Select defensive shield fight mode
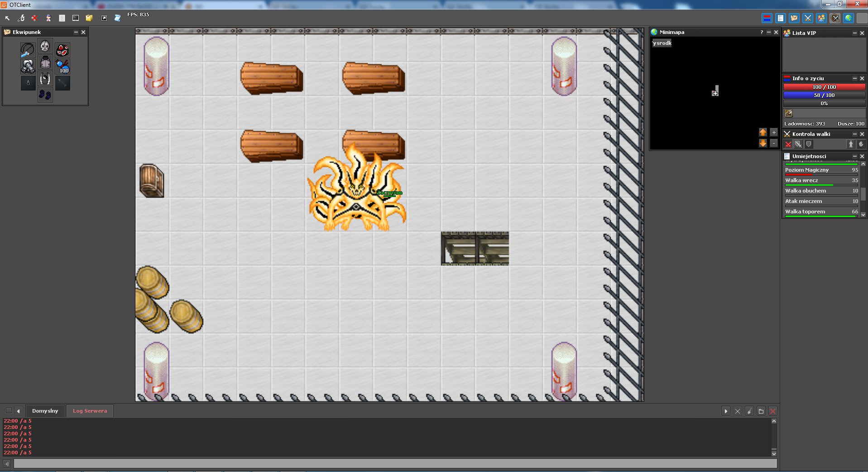868x472 pixels. click(x=809, y=144)
